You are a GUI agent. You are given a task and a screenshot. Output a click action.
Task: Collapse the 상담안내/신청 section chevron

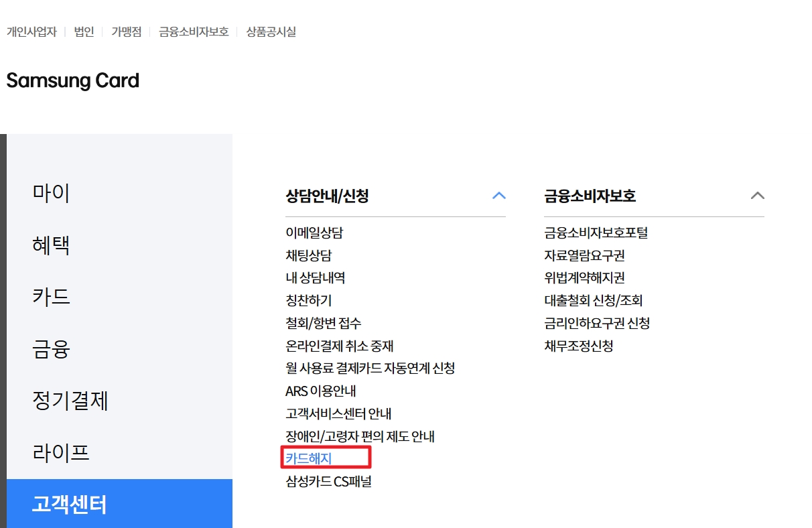[x=498, y=195]
